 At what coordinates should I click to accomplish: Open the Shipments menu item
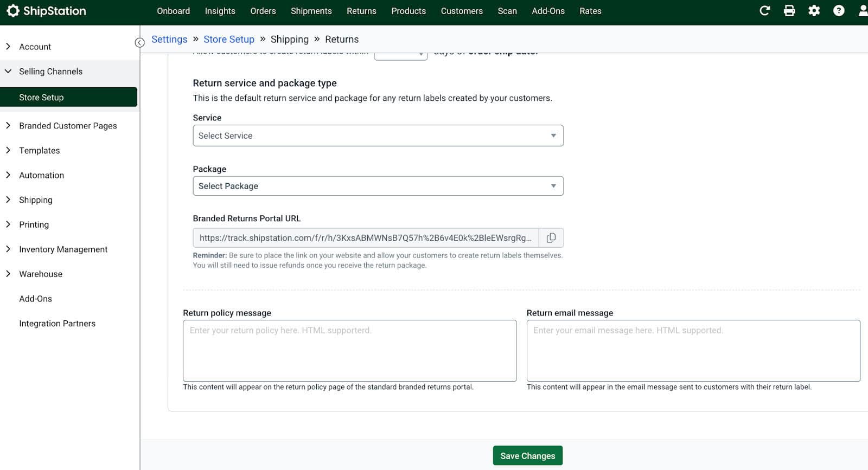coord(311,11)
